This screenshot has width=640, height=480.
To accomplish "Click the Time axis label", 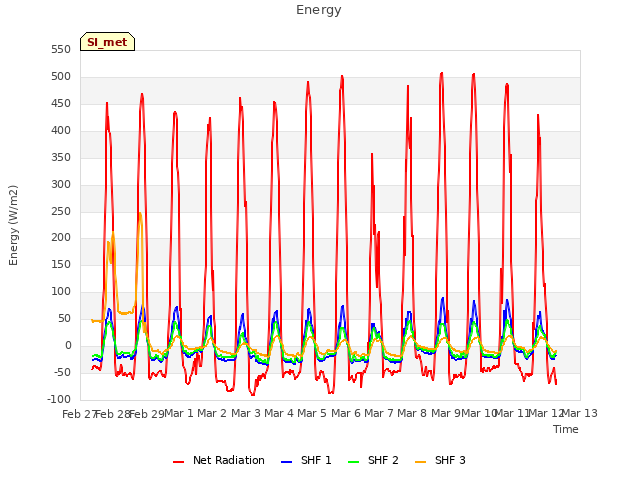I will 566,429.
